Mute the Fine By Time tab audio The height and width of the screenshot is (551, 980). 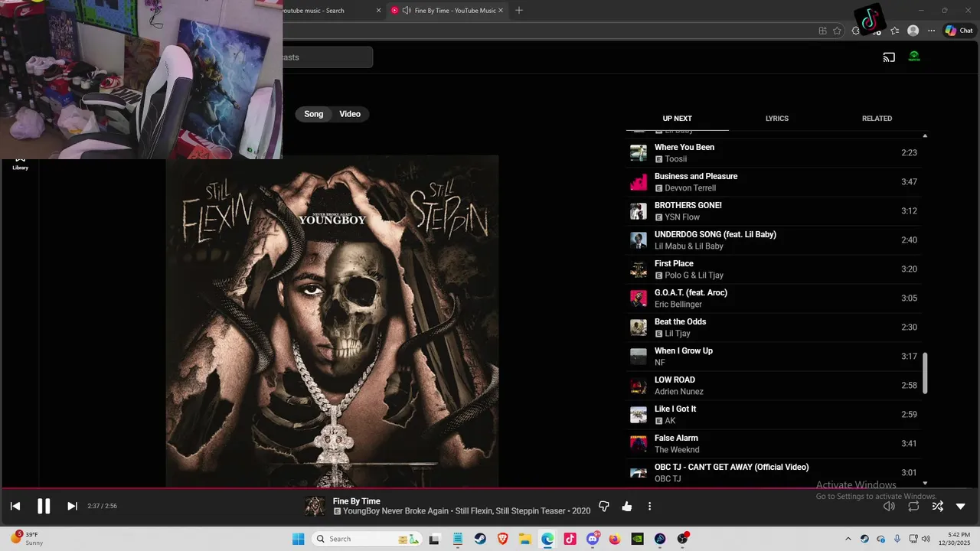(407, 11)
